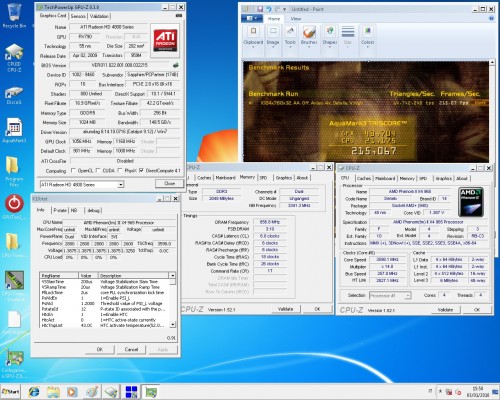
Task: Click the Description column header in K10stat
Action: (134, 276)
